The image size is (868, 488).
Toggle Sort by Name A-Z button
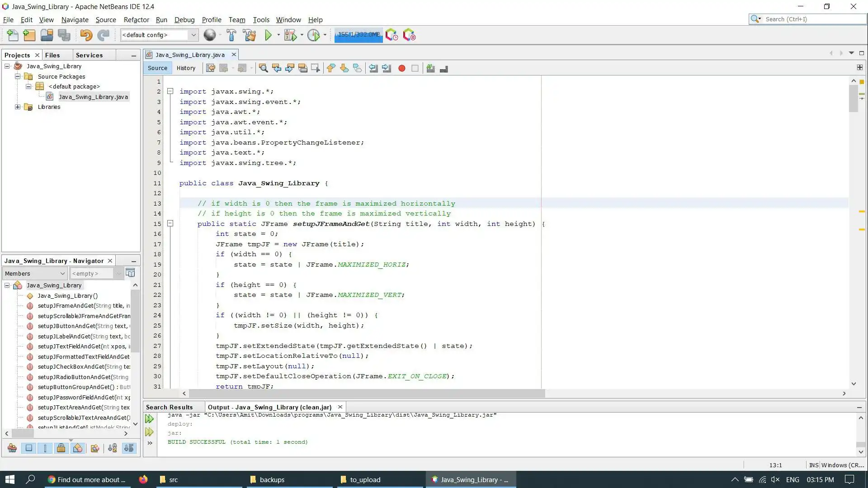pyautogui.click(x=112, y=448)
